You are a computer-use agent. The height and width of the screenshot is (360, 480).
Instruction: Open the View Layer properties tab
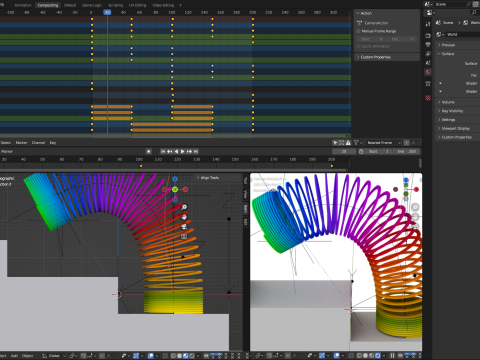[x=428, y=54]
